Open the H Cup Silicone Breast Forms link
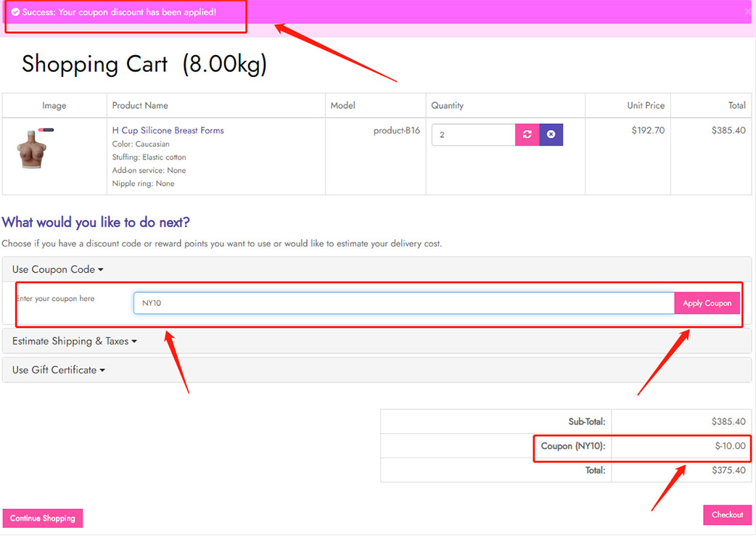 168,131
